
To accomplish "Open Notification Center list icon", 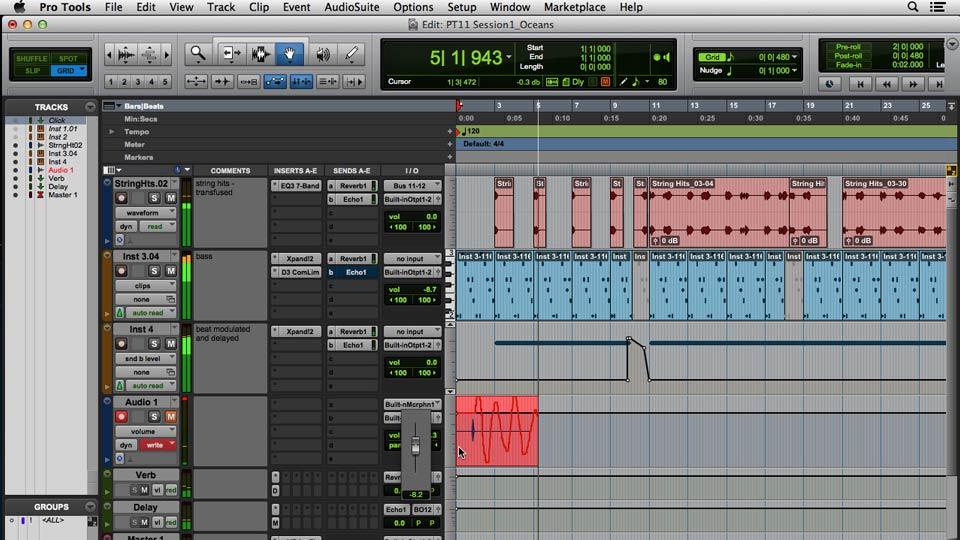I will (937, 7).
